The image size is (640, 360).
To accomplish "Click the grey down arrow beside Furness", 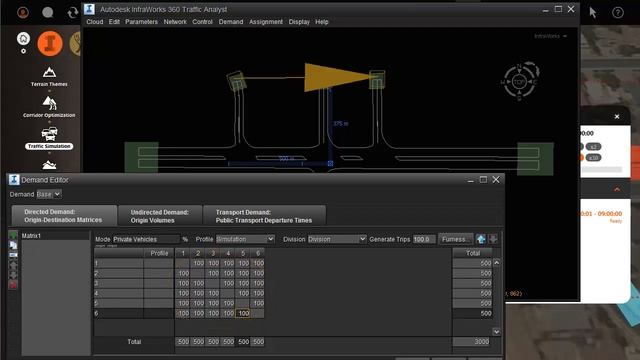I will click(493, 239).
